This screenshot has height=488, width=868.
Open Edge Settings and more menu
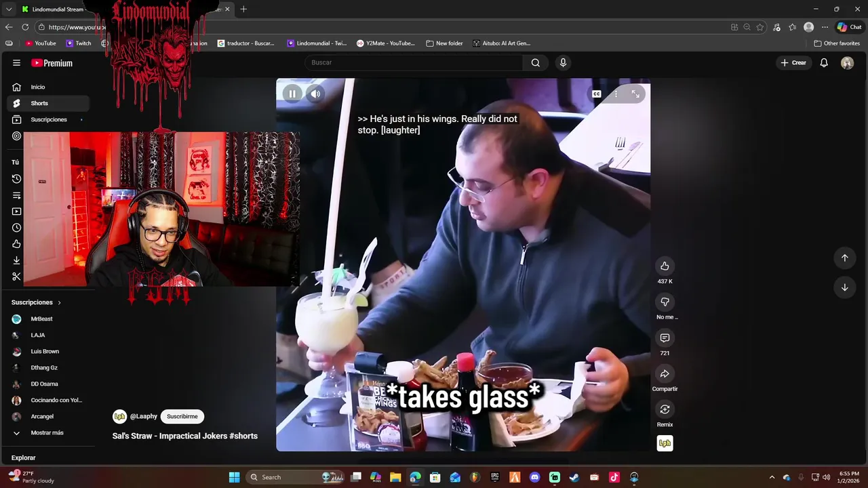tap(825, 27)
